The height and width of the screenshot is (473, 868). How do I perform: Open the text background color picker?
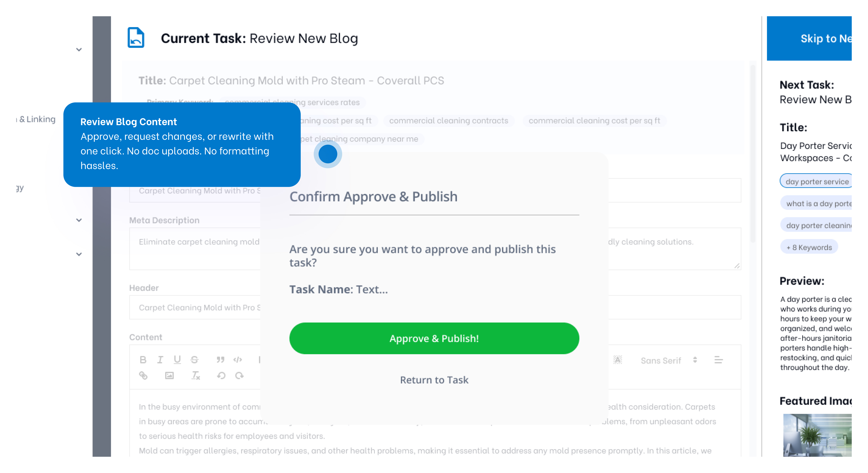pos(617,360)
